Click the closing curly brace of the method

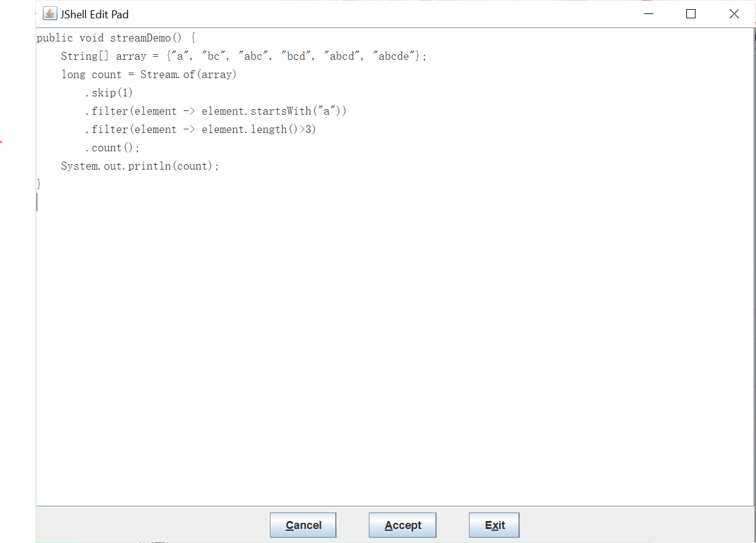tap(39, 184)
